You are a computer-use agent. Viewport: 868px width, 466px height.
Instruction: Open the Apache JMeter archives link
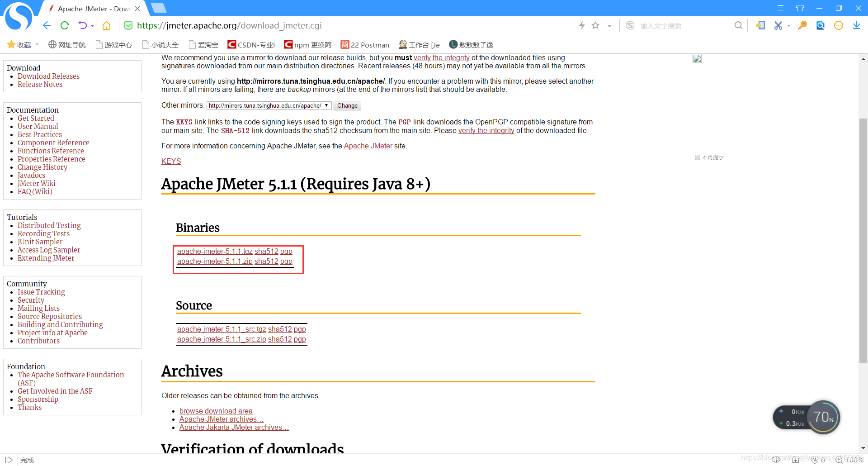coord(222,419)
